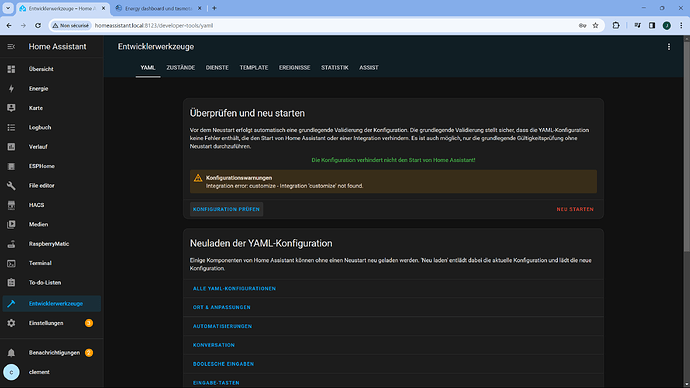This screenshot has height=388, width=690.
Task: Click the Einstellungen orange update badge
Action: pos(88,323)
